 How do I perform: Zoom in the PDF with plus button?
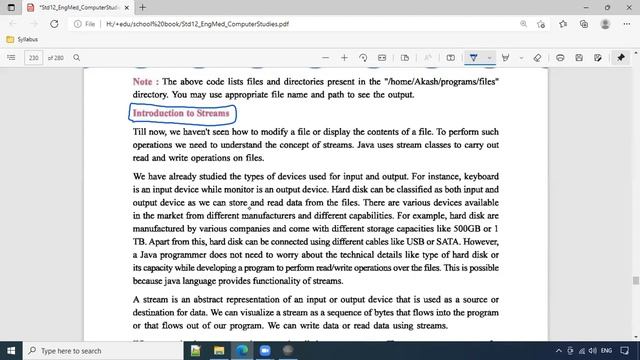pos(344,58)
